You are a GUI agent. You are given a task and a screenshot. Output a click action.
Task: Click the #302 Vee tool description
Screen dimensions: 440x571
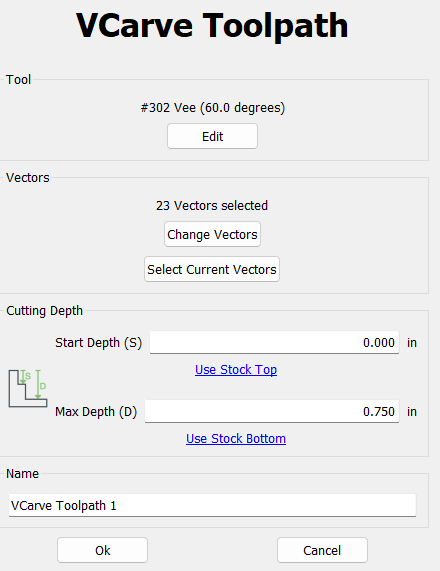[x=213, y=108]
